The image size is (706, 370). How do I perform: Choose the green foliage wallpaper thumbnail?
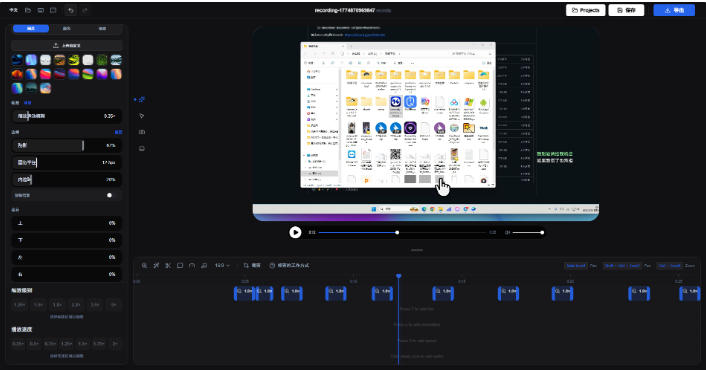102,60
